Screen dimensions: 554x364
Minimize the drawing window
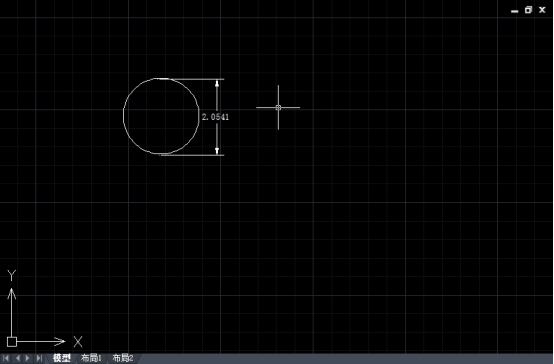click(x=515, y=11)
